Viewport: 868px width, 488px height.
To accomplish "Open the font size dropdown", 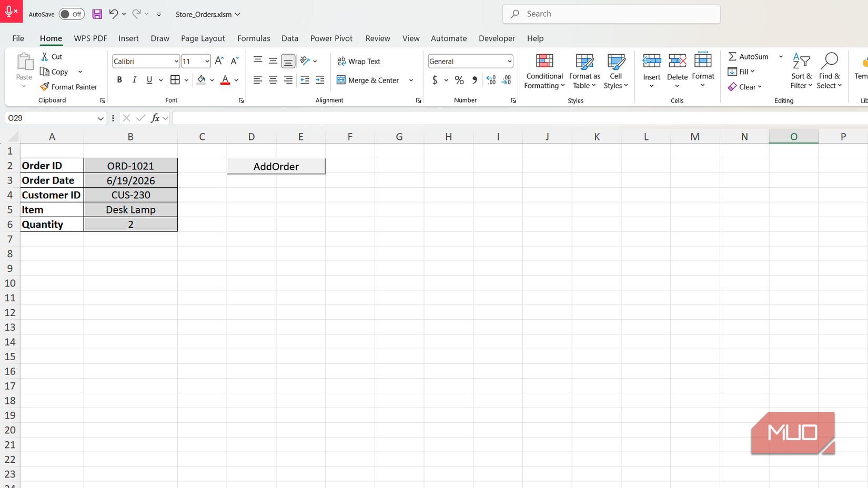I will click(207, 62).
